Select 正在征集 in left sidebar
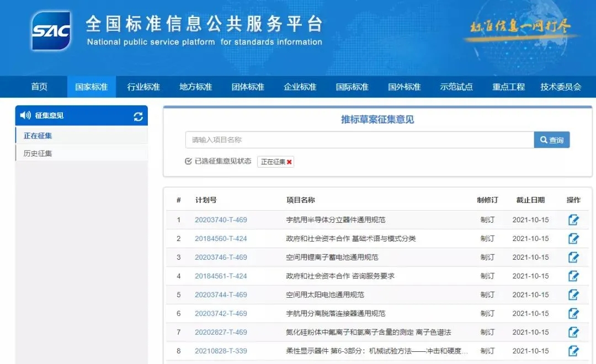The height and width of the screenshot is (364, 596). (38, 136)
